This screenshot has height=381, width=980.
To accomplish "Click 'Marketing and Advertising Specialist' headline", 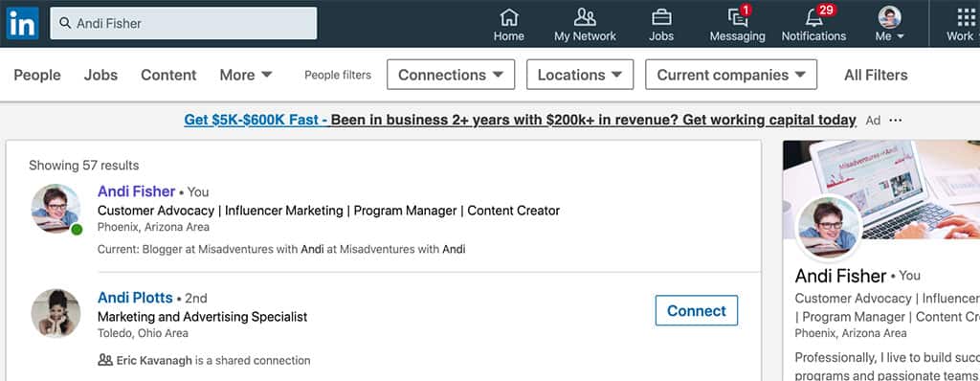I will tap(203, 317).
